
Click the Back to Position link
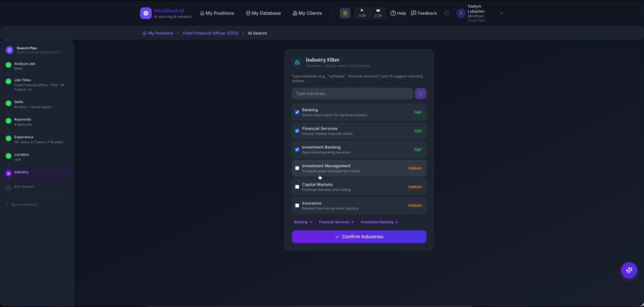tap(22, 204)
